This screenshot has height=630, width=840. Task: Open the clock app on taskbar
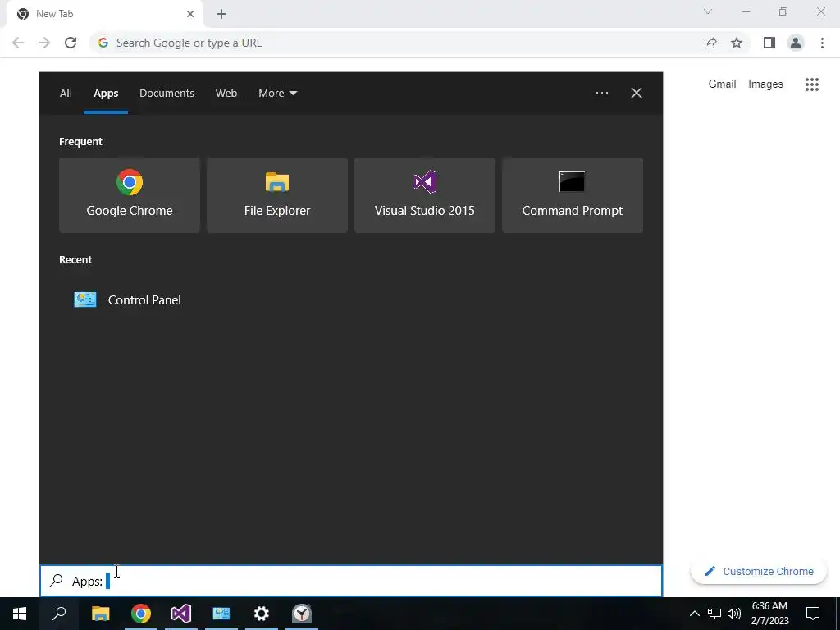302,614
